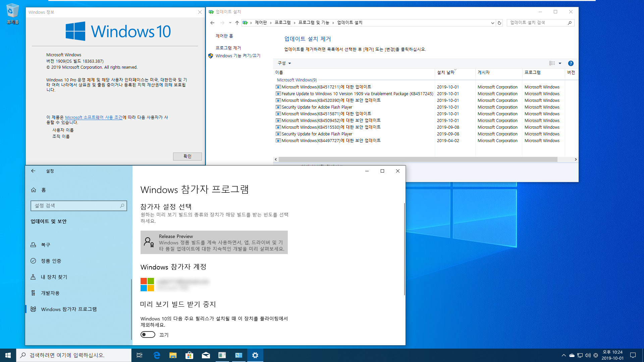Screen dimensions: 644x362
Task: Click taskbar clock showing 오후 10:24
Action: [612, 355]
